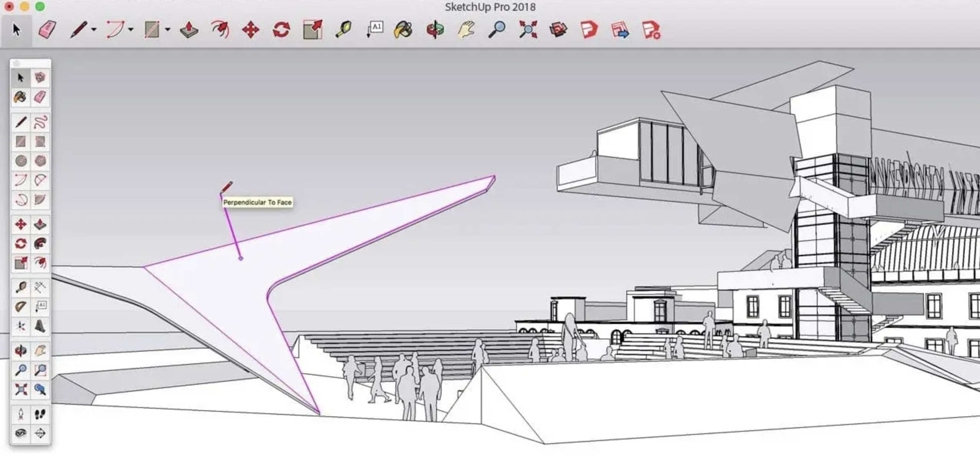Close the floating tool palette

click(x=16, y=63)
